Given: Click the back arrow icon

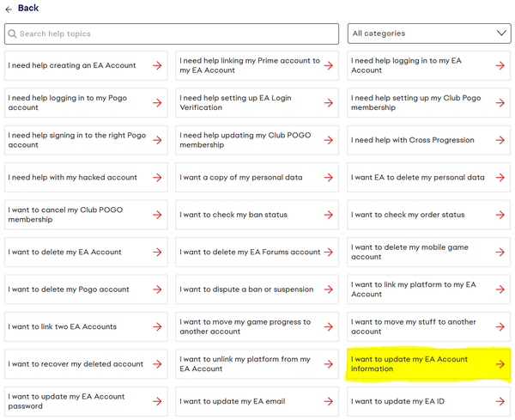Looking at the screenshot, I should point(9,9).
